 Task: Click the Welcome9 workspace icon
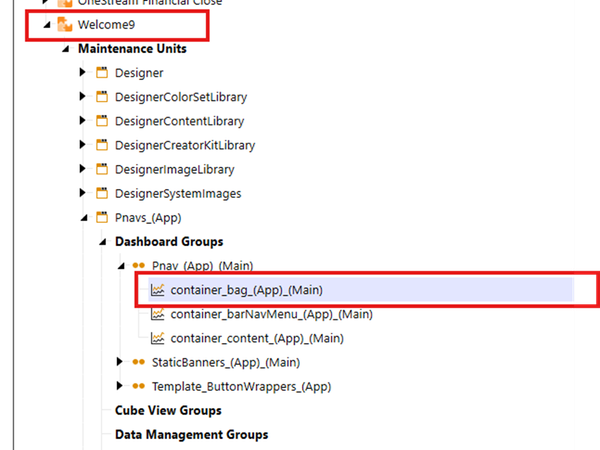[x=64, y=25]
